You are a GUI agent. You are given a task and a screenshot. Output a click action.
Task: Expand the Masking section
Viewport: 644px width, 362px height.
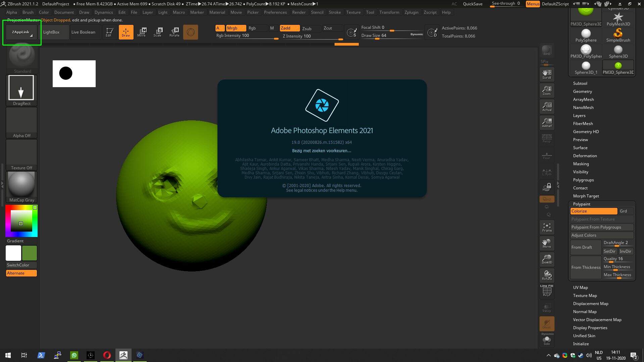tap(581, 164)
